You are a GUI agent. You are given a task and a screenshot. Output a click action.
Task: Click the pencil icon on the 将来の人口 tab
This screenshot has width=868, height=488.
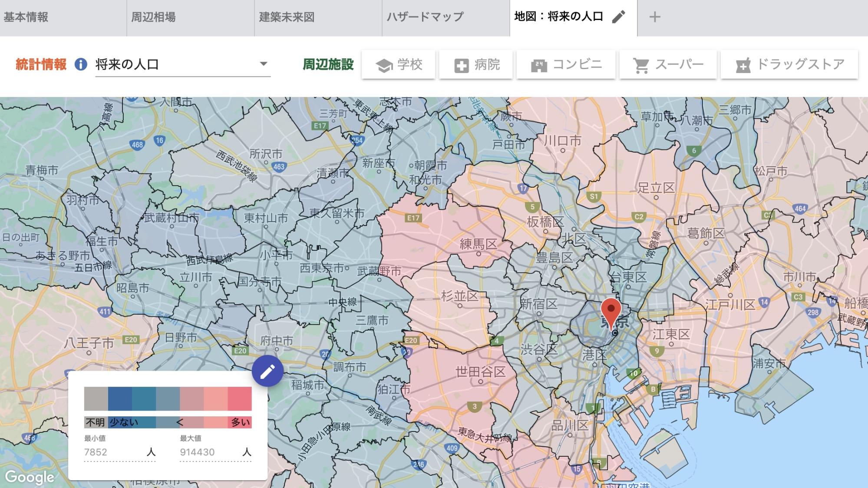618,17
